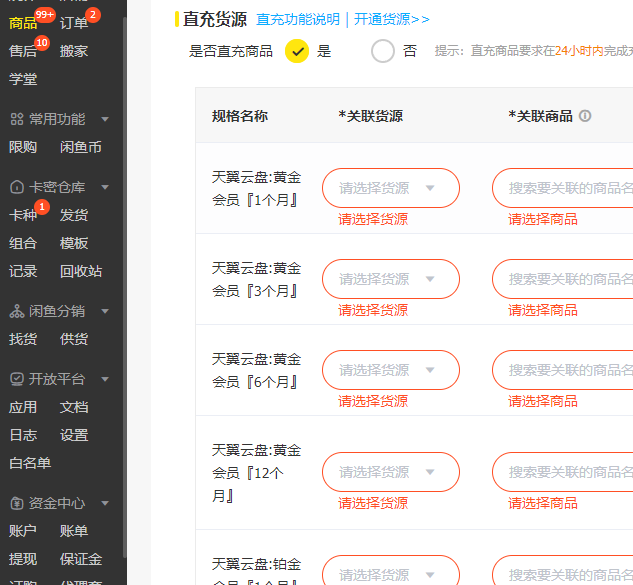Open 应用 in the sidebar

pos(23,407)
